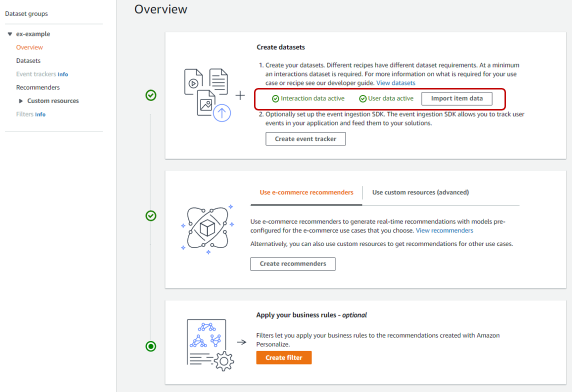The height and width of the screenshot is (392, 572).
Task: Click the Create datasets heading
Action: point(280,47)
